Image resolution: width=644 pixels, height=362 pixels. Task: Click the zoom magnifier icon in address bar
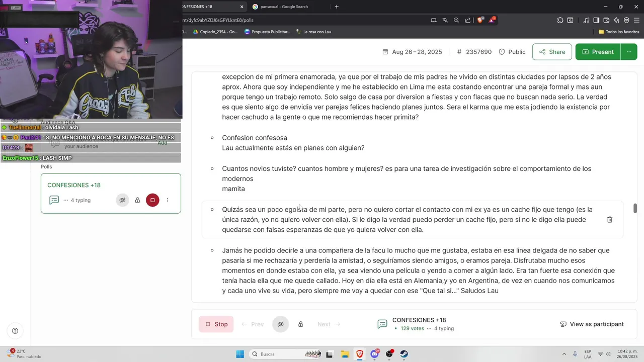click(x=456, y=20)
